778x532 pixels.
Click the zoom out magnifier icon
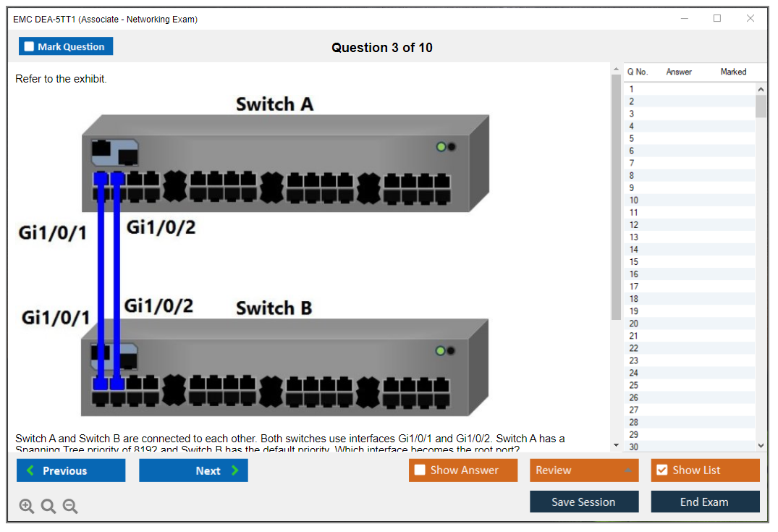tap(70, 507)
